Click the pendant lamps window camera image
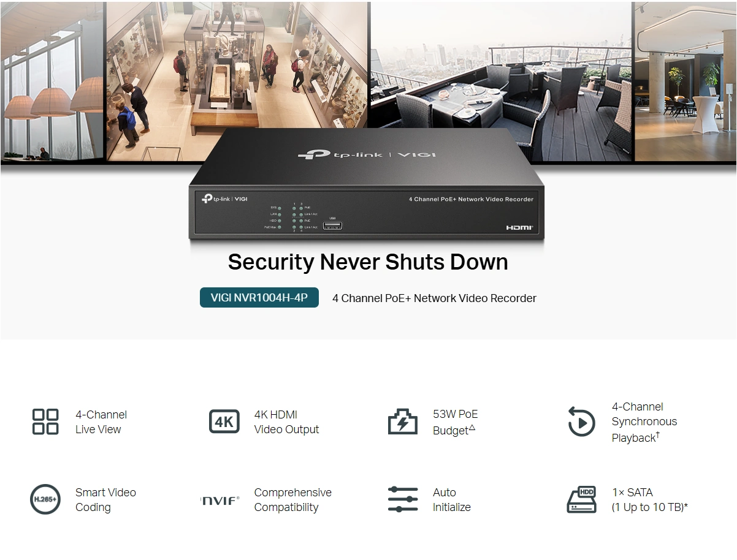 [52, 80]
